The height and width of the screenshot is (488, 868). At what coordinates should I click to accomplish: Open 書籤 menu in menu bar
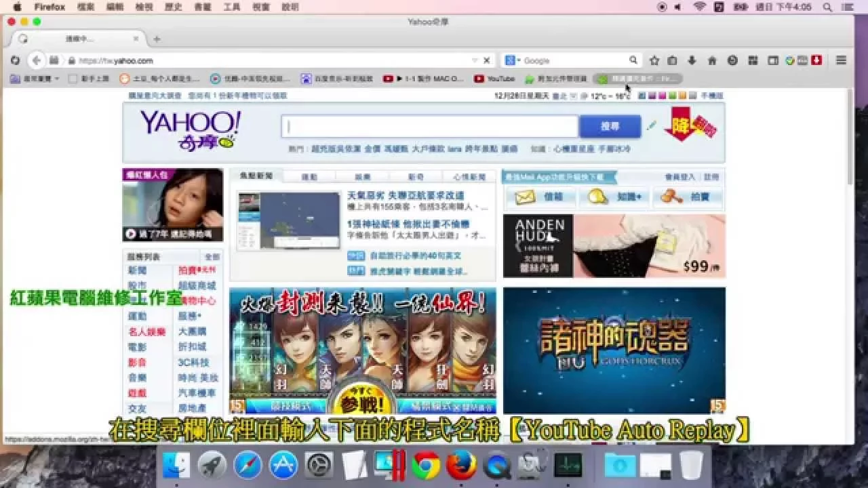tap(203, 7)
